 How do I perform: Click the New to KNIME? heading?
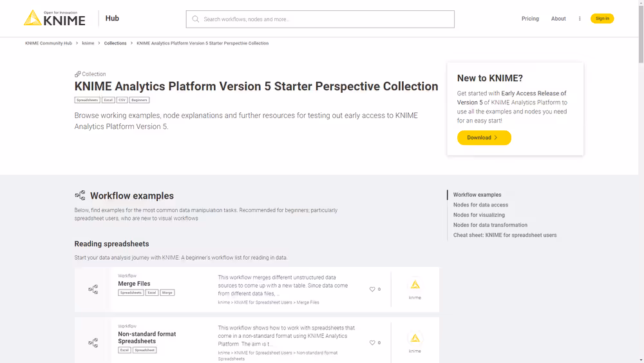[489, 78]
